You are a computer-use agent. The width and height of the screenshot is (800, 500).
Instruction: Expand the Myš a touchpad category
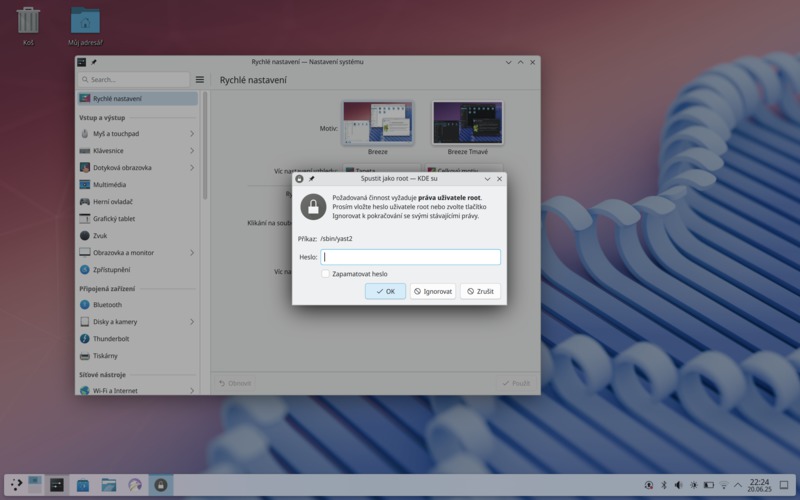pos(191,133)
